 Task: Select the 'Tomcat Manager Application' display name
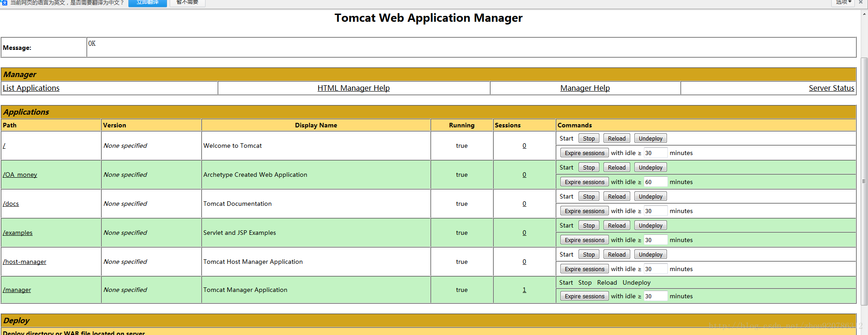245,290
